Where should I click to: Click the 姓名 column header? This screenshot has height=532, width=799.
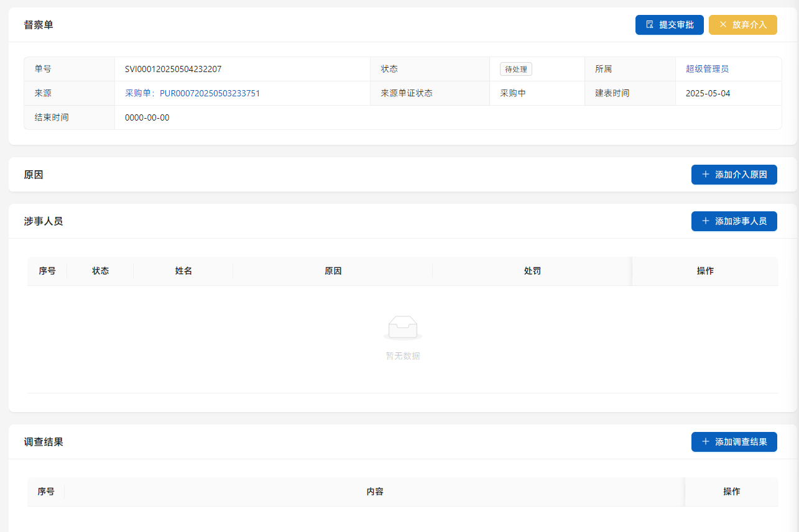[183, 271]
